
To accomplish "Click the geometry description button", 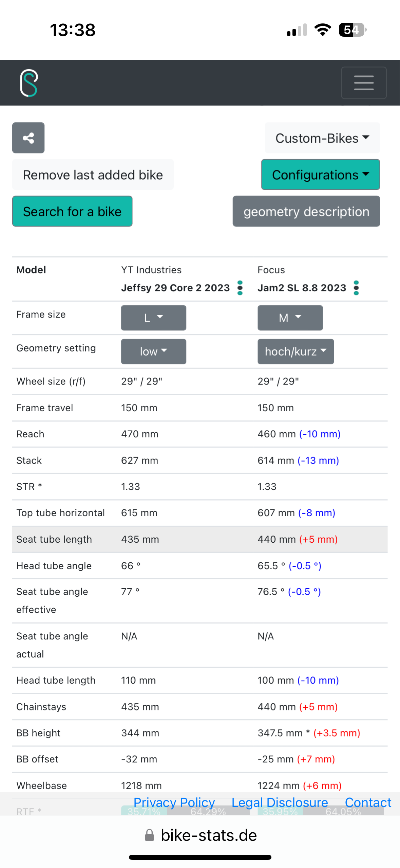I will tap(306, 211).
